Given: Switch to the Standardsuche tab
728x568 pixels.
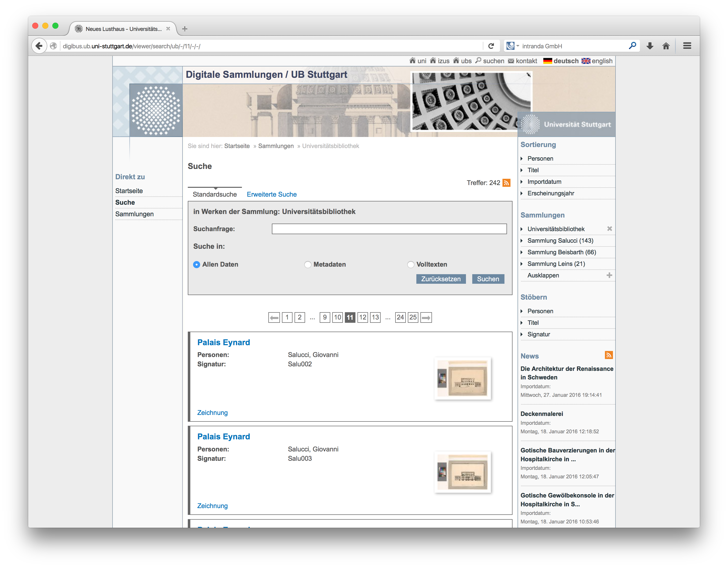Looking at the screenshot, I should point(215,194).
